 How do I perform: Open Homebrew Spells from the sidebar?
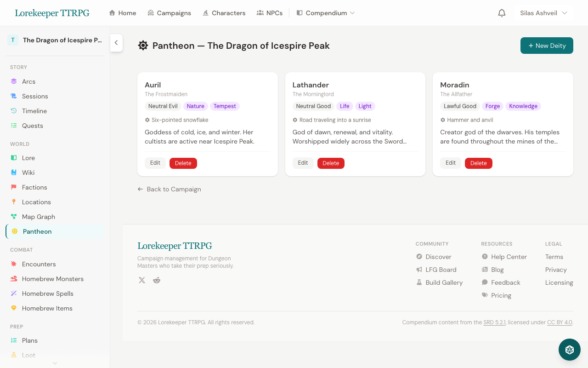point(48,293)
